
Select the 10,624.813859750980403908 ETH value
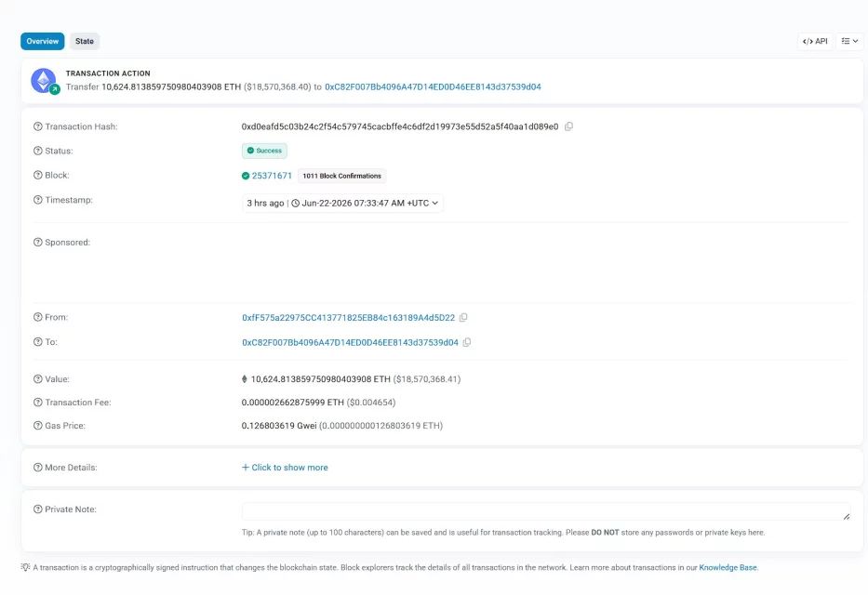pyautogui.click(x=321, y=379)
